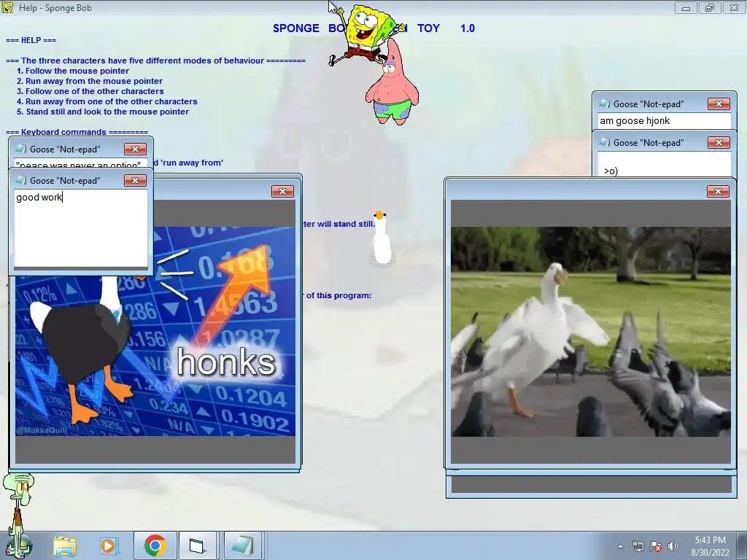This screenshot has height=560, width=747.
Task: Show hidden system tray icons
Action: pos(620,546)
